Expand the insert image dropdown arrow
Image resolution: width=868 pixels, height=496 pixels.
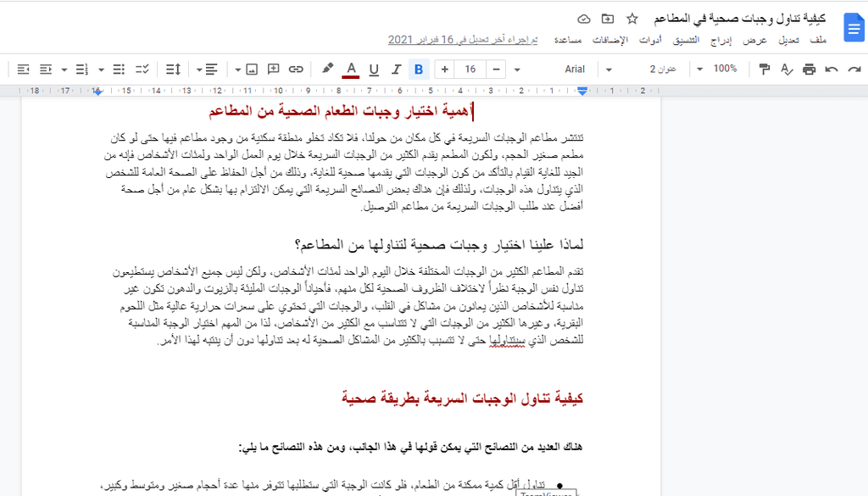[237, 70]
